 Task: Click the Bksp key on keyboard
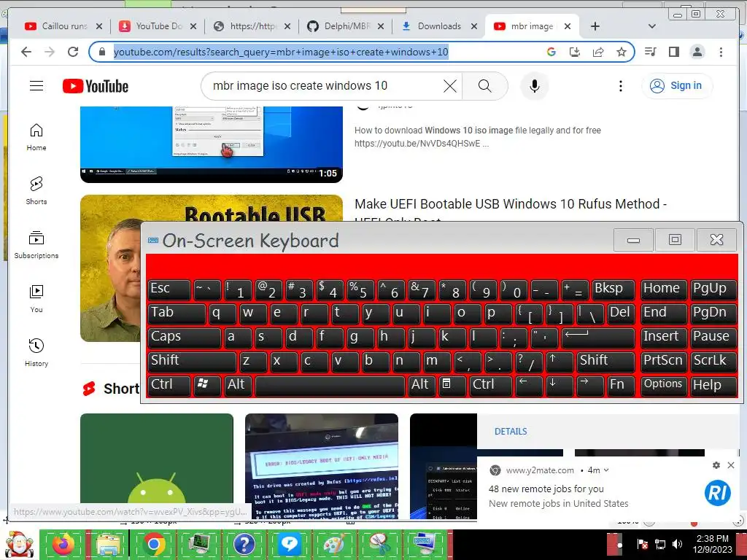614,289
